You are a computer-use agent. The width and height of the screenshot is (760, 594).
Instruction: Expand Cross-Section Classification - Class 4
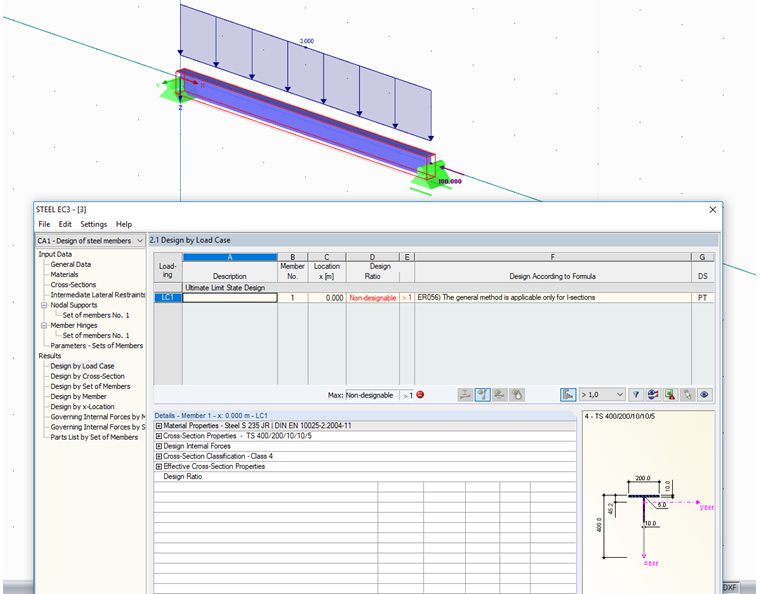[x=158, y=456]
